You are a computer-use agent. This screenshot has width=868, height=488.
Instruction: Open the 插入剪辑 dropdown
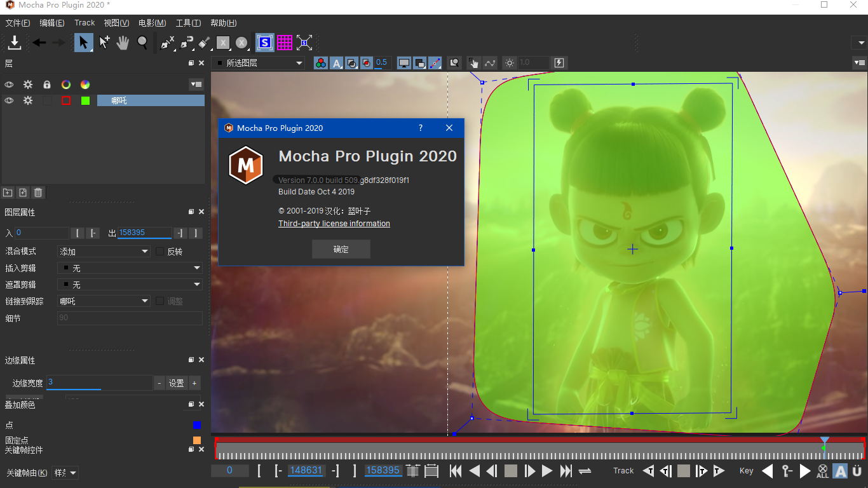130,268
